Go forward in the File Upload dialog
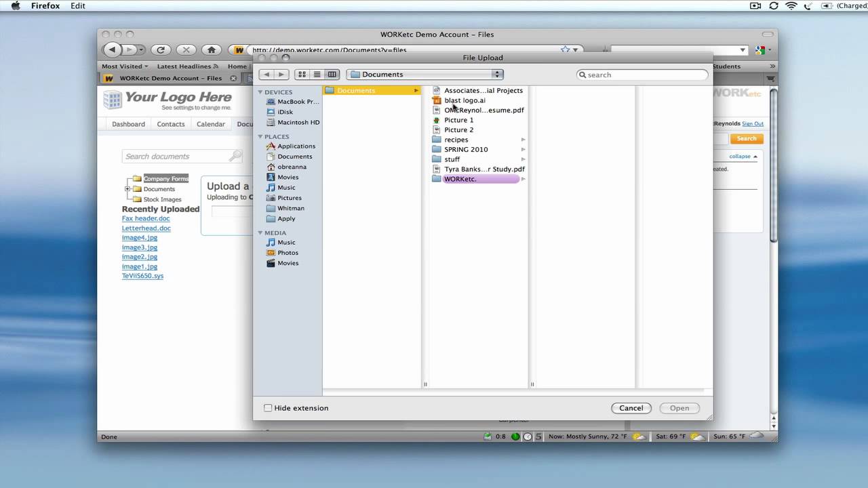 (281, 75)
